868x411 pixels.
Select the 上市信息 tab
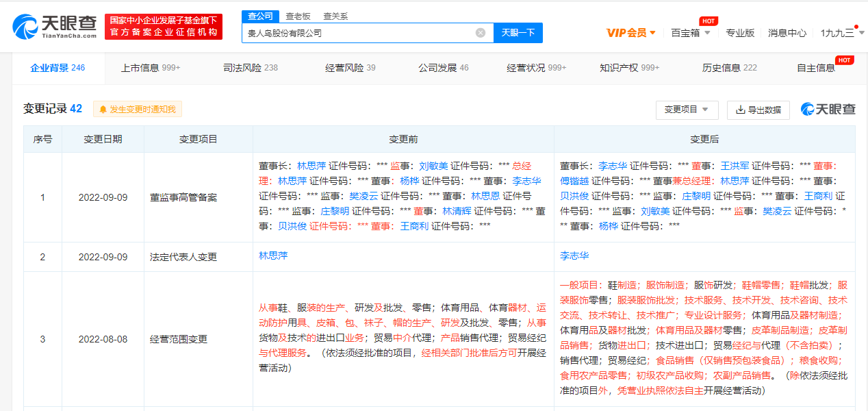coord(150,68)
